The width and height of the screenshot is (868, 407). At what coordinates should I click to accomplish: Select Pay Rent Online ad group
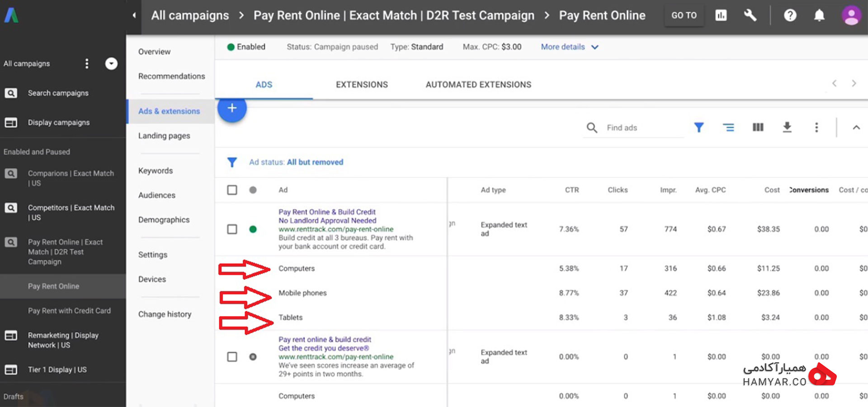53,286
